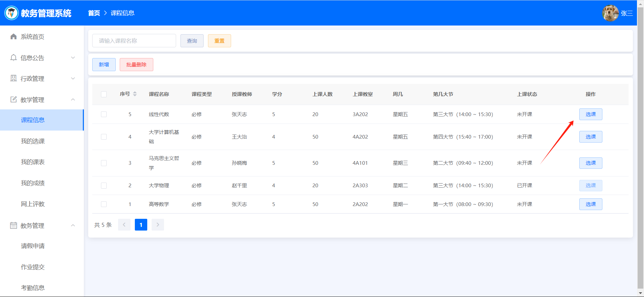Click the 重置 reset button
The image size is (644, 297).
pos(219,41)
